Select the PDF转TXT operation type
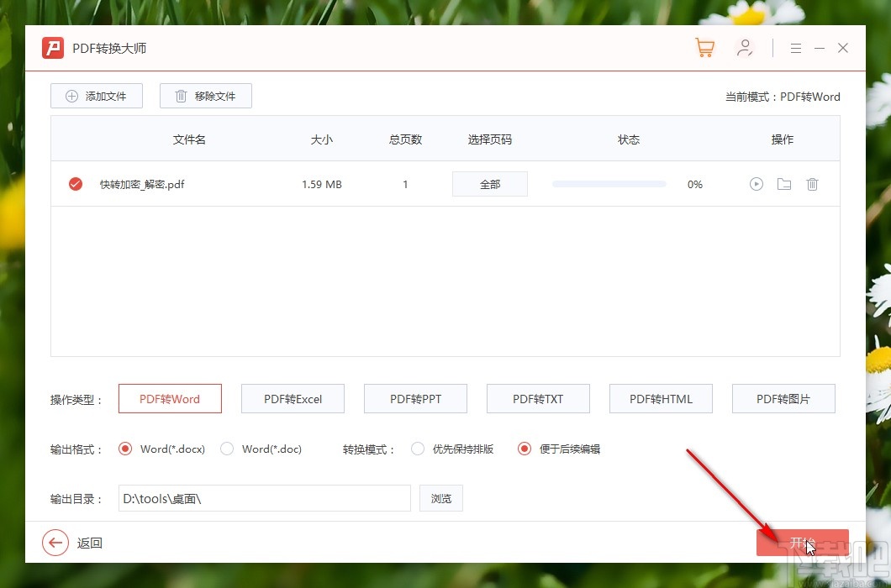The image size is (891, 588). click(x=538, y=399)
